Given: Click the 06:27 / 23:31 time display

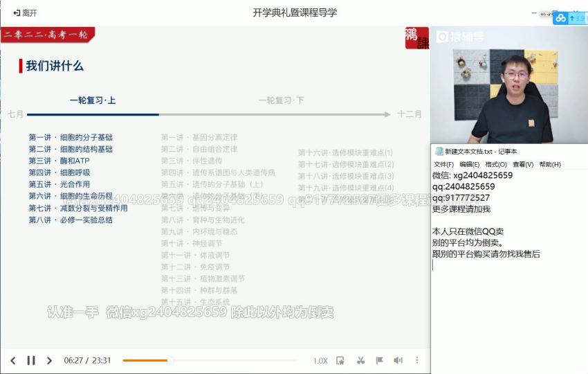Looking at the screenshot, I should [x=87, y=360].
